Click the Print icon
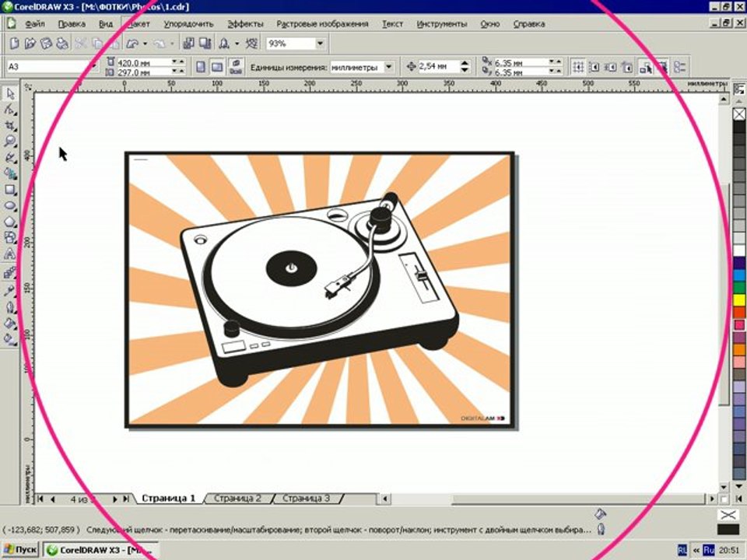The image size is (747, 560). (62, 44)
